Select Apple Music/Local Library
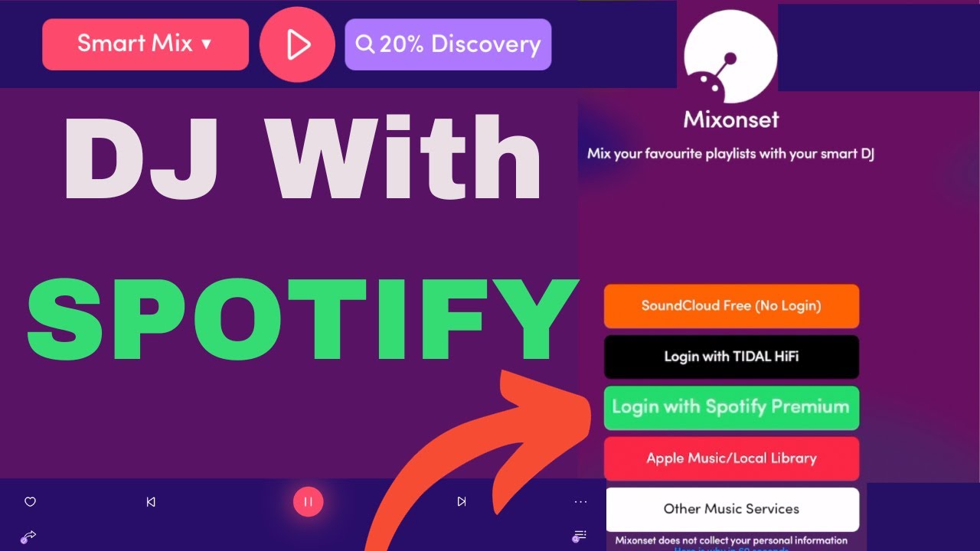 731,458
